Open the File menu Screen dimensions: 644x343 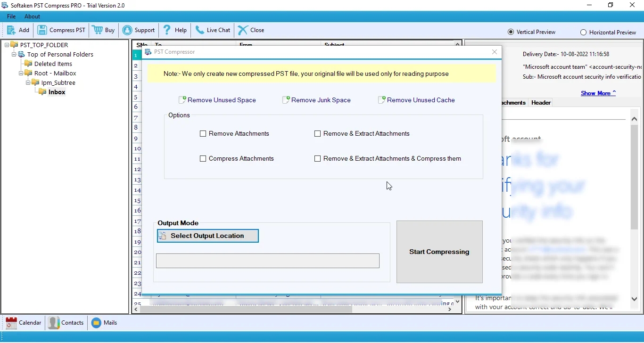tap(11, 16)
